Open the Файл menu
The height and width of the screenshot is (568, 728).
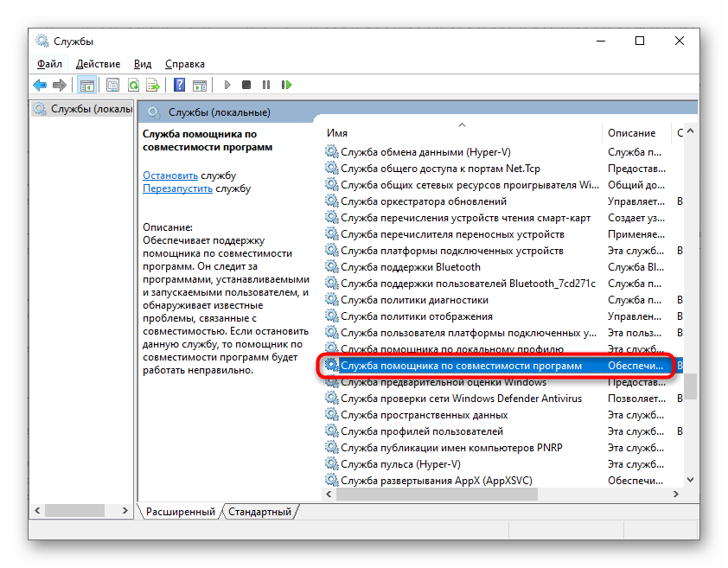[x=49, y=64]
